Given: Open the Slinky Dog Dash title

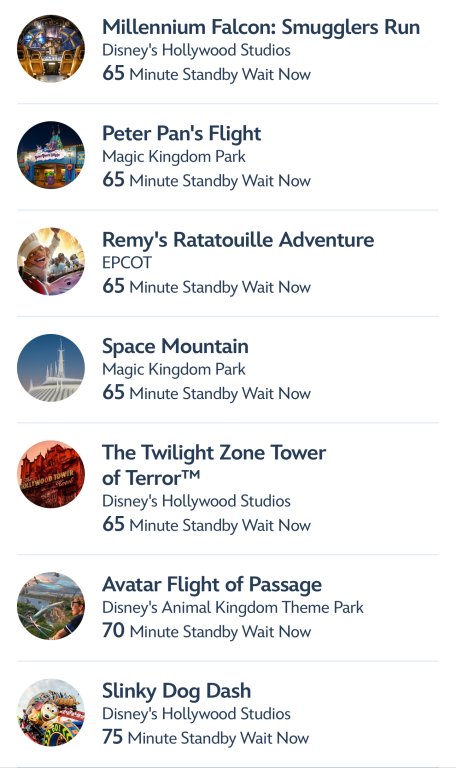Looking at the screenshot, I should 177,691.
